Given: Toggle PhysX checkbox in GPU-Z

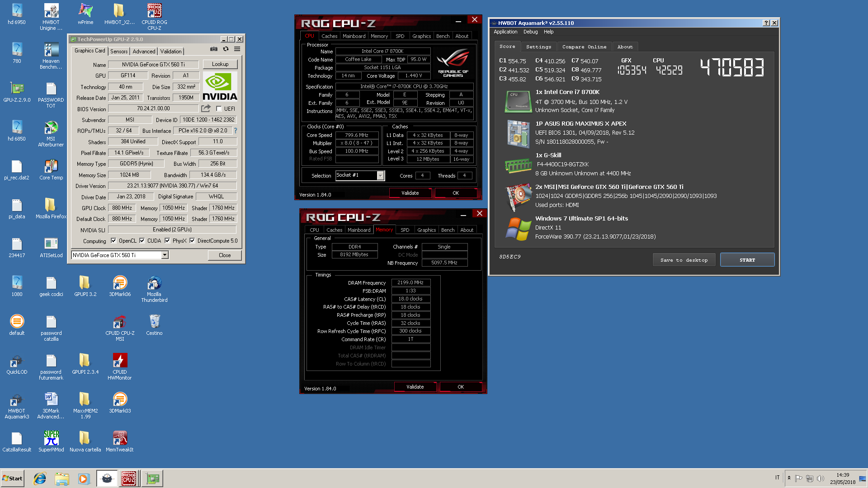Looking at the screenshot, I should [x=167, y=241].
